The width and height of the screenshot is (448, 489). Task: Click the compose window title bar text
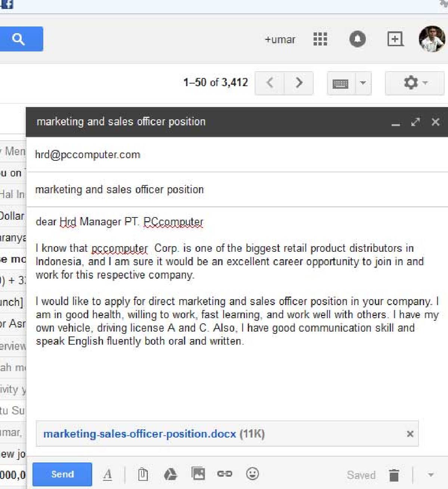coord(121,122)
